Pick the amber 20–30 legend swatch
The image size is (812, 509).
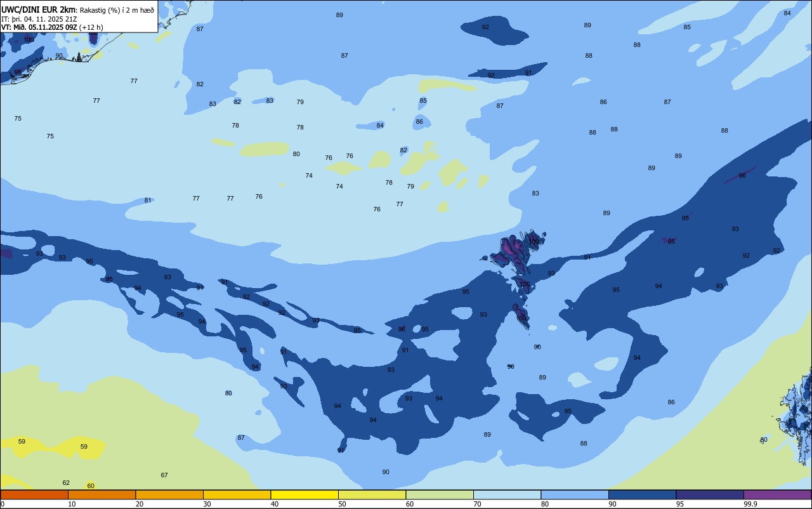tap(169, 494)
